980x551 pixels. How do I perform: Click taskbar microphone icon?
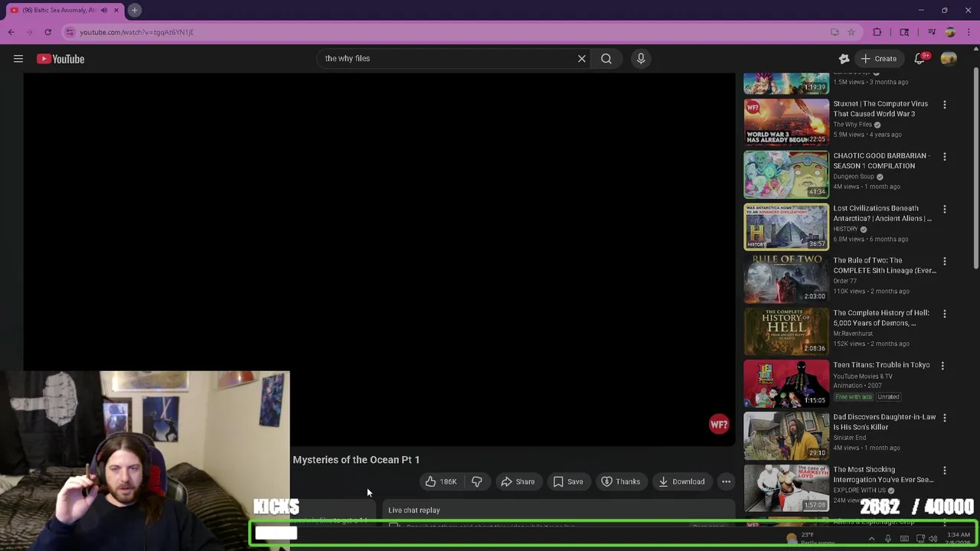click(888, 539)
